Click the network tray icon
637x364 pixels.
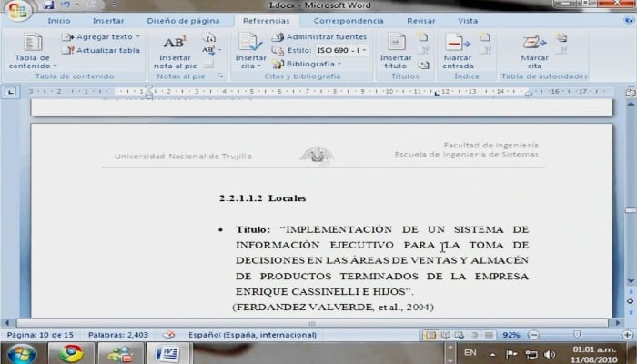click(x=531, y=354)
